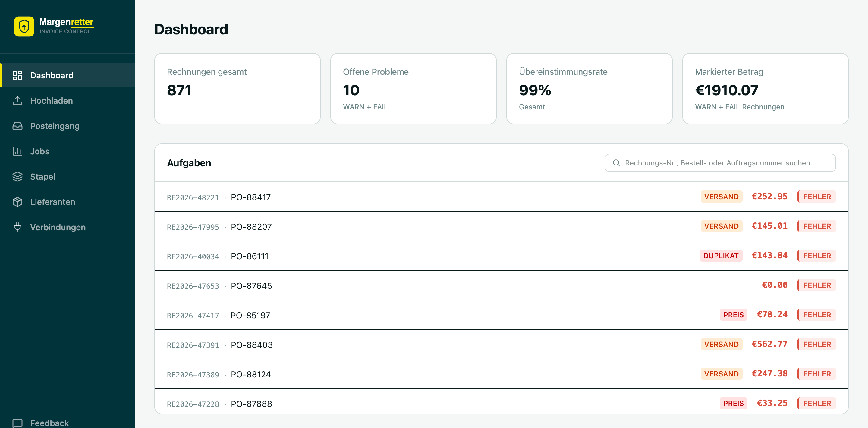This screenshot has width=868, height=428.
Task: Click order number PO-88207
Action: 251,227
